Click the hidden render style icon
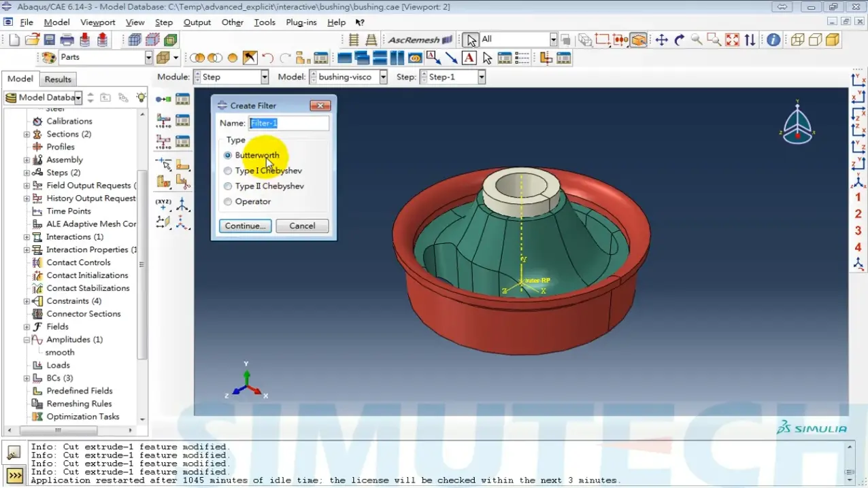 (x=815, y=40)
